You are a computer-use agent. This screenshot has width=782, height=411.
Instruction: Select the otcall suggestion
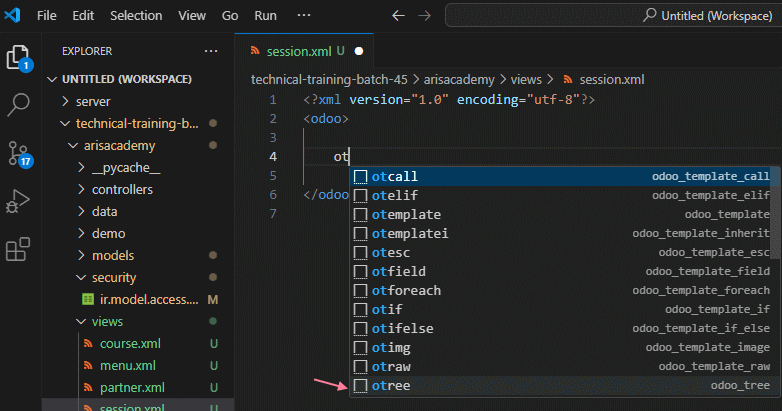(562, 177)
